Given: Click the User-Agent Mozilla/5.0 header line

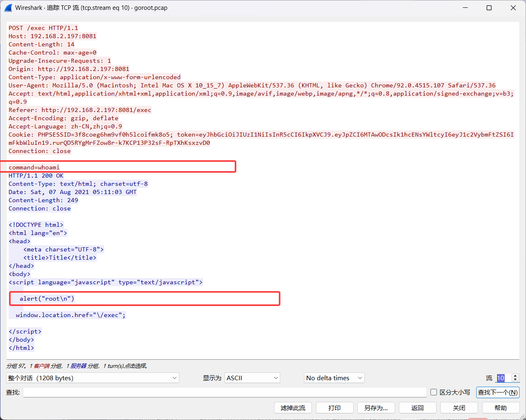Looking at the screenshot, I should coord(252,85).
